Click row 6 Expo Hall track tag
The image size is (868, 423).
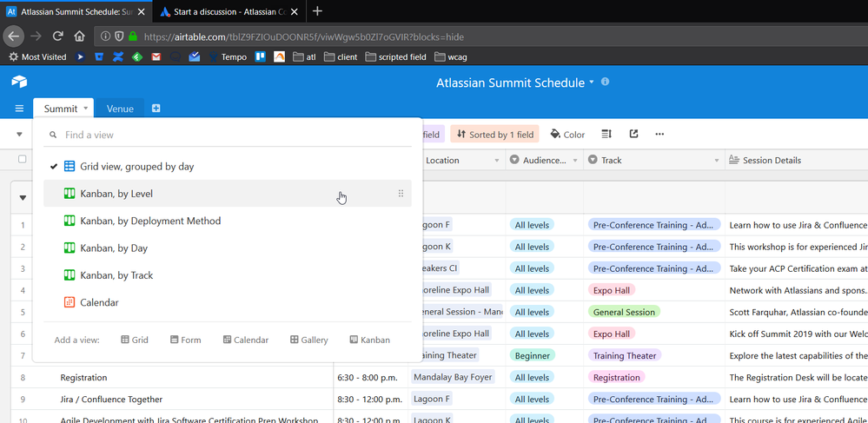(611, 334)
